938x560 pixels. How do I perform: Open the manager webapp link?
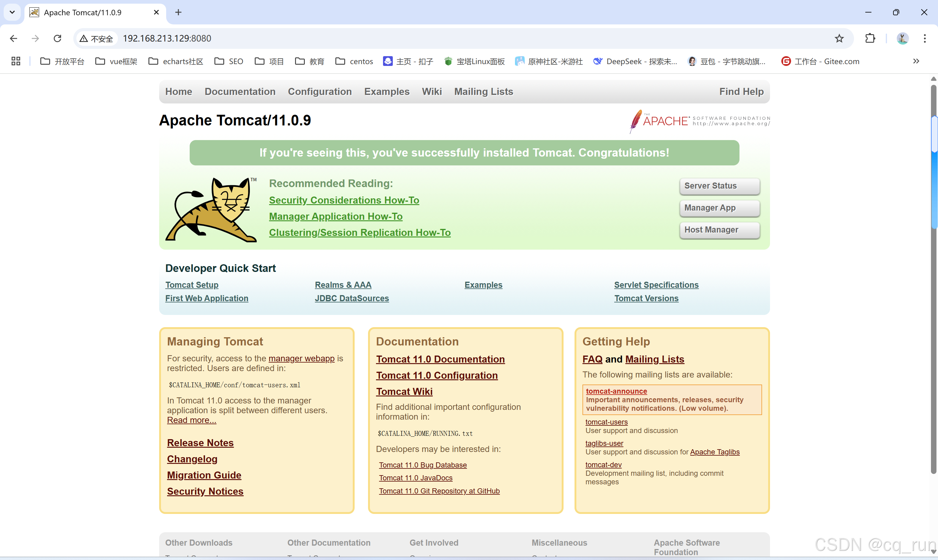tap(301, 359)
